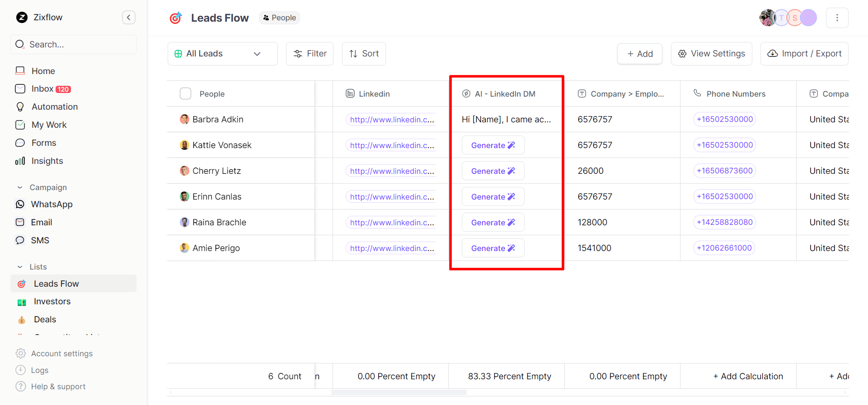868x405 pixels.
Task: Select Investors list in sidebar
Action: pos(52,302)
